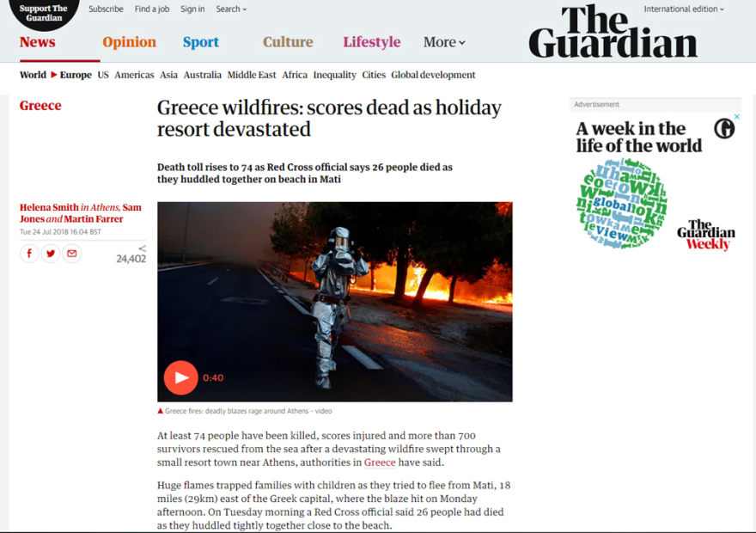Viewport: 756px width, 533px height.
Task: Go to the Culture section
Action: (x=288, y=42)
